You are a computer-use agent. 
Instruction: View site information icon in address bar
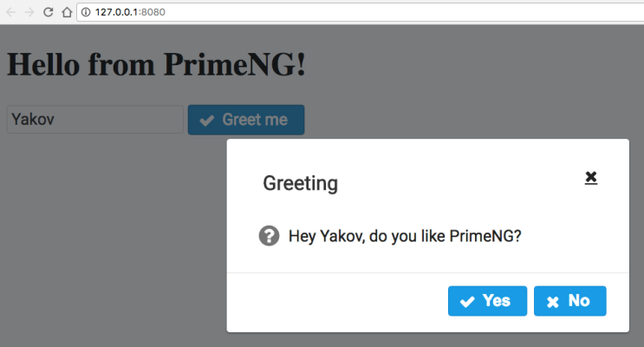86,12
